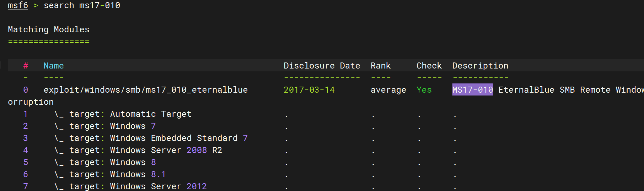Viewport: 644px width, 191px height.
Task: Click module index 0
Action: click(26, 90)
